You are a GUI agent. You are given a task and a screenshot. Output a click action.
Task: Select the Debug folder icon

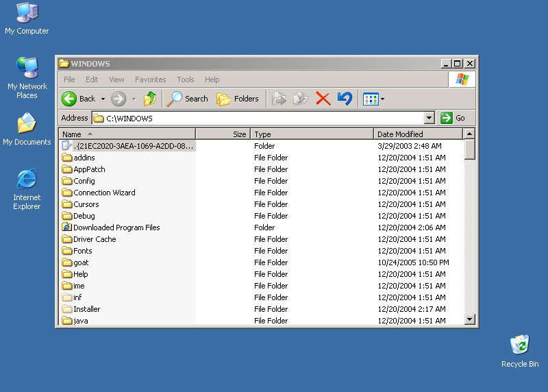[x=66, y=216]
